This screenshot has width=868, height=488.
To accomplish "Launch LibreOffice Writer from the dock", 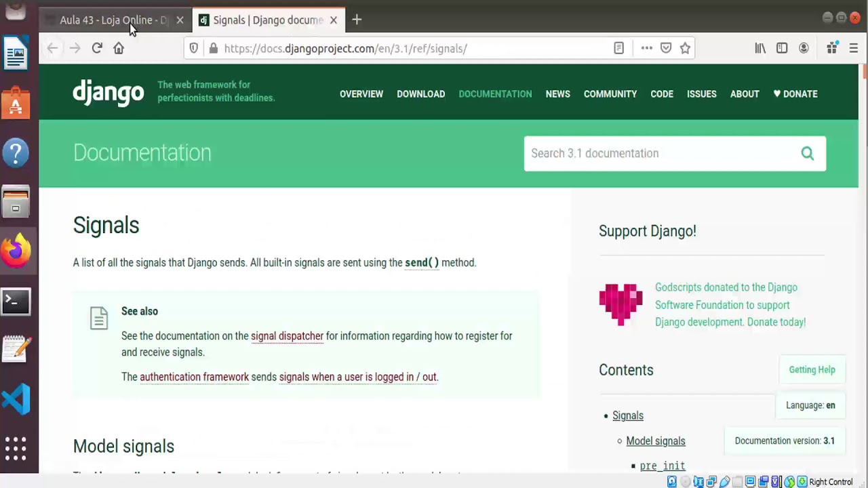I will (x=16, y=53).
